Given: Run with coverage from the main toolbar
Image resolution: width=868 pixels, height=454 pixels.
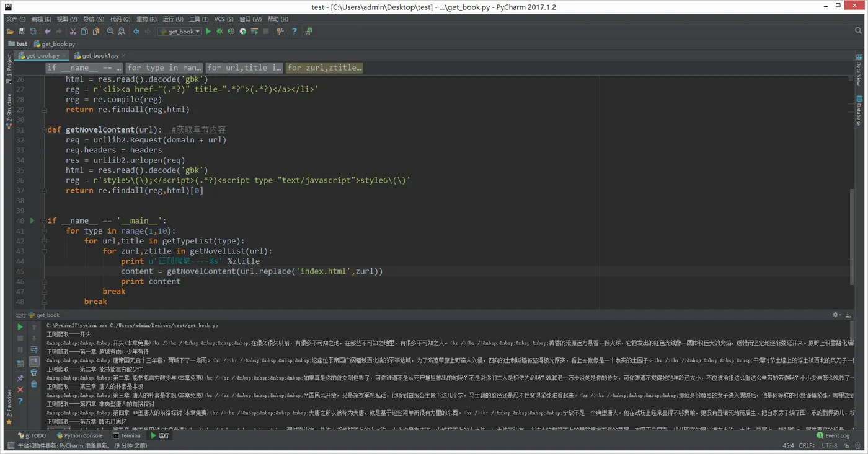Looking at the screenshot, I should click(231, 32).
